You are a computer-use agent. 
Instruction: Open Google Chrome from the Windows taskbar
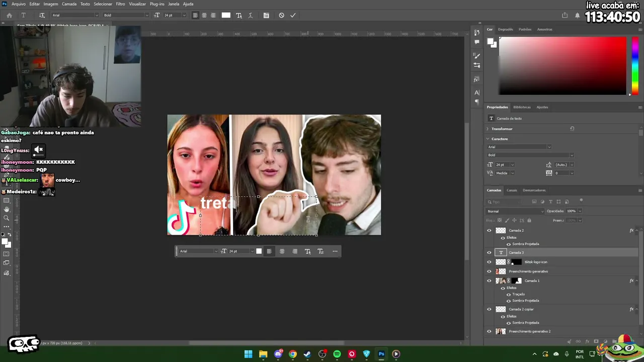point(293,354)
